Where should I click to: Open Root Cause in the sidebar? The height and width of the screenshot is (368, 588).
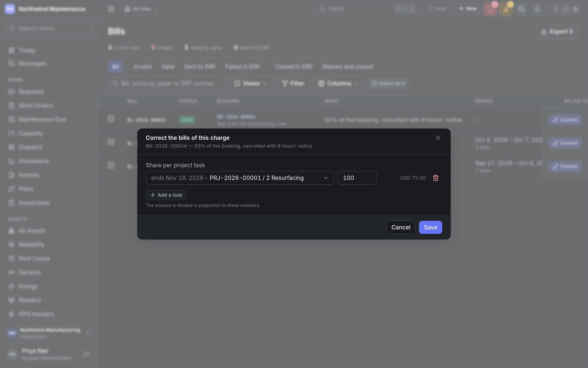point(49,258)
